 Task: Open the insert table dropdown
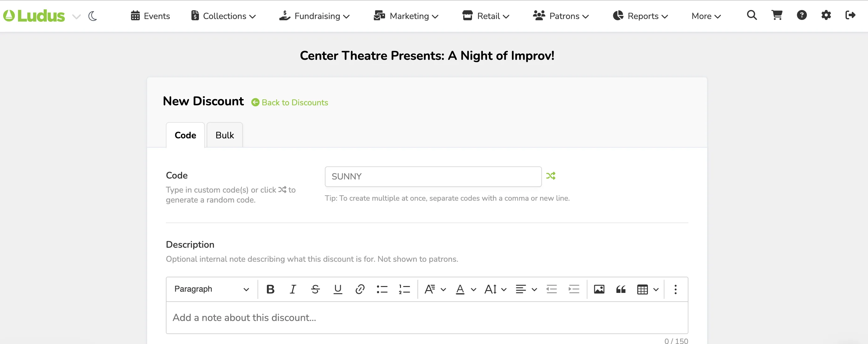point(648,289)
